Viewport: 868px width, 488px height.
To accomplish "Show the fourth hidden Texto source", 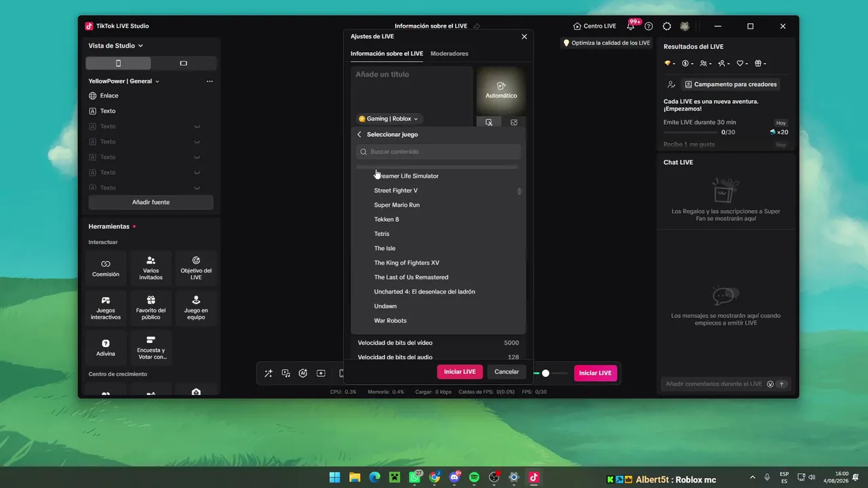I will click(197, 173).
